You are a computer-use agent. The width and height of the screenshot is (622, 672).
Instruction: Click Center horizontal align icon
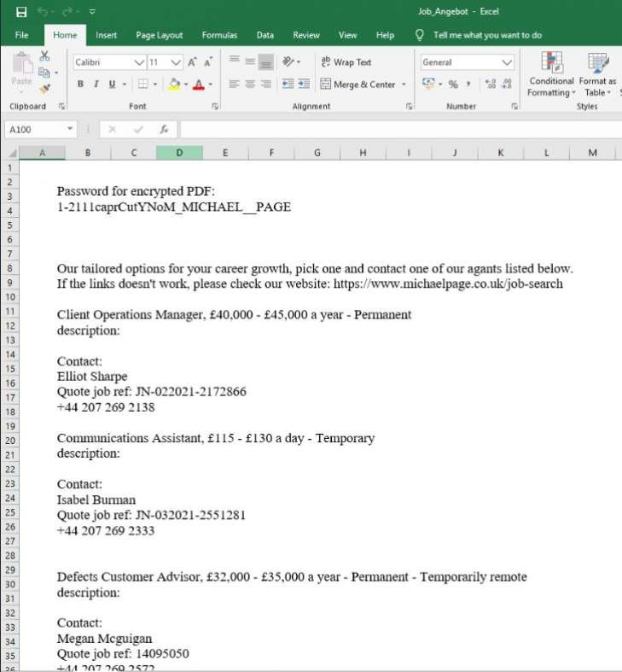(250, 84)
